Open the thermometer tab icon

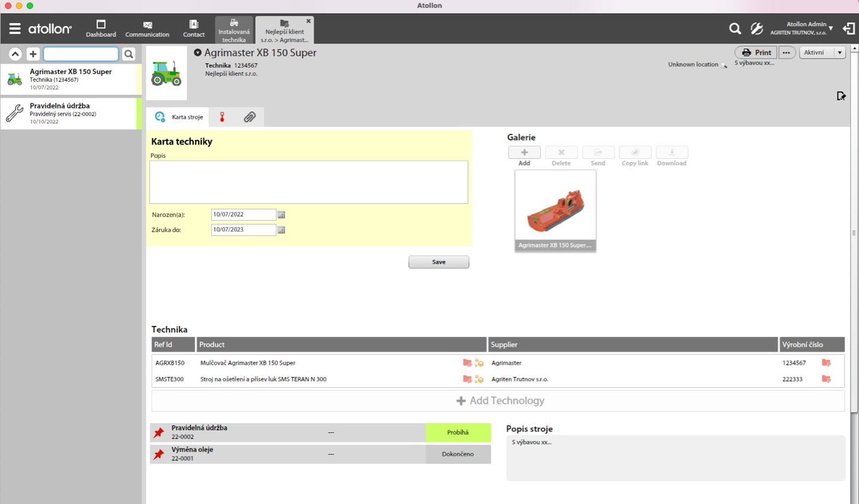(x=222, y=117)
